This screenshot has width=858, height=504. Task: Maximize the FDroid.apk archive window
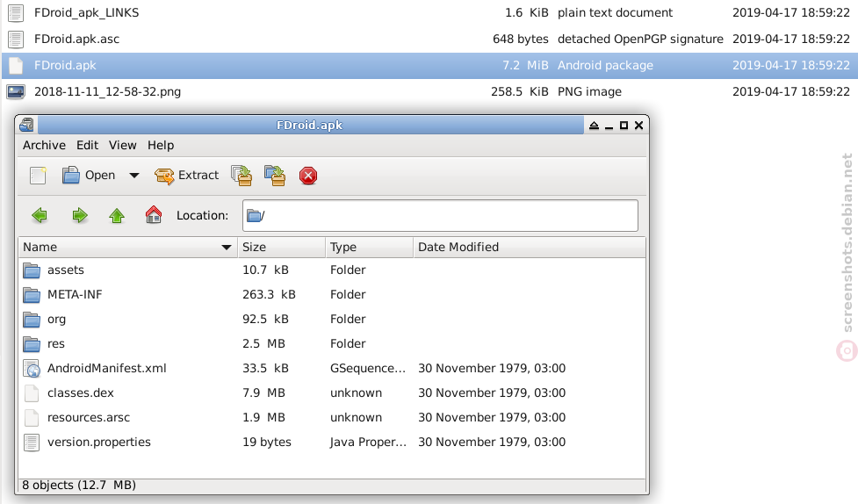[x=624, y=126]
